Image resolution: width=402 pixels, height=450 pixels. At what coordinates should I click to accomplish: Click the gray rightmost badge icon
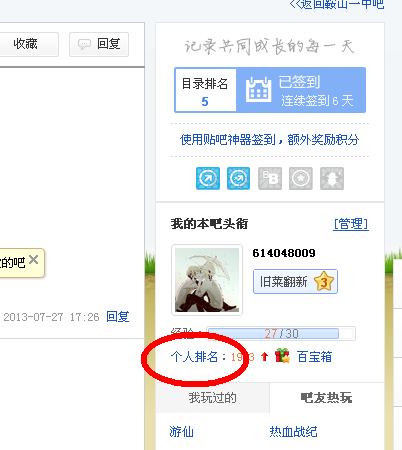[x=332, y=178]
